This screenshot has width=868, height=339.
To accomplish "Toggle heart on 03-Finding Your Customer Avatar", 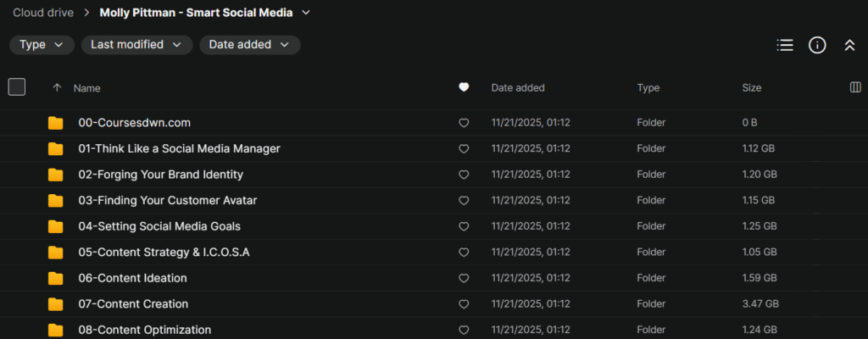I will [464, 201].
